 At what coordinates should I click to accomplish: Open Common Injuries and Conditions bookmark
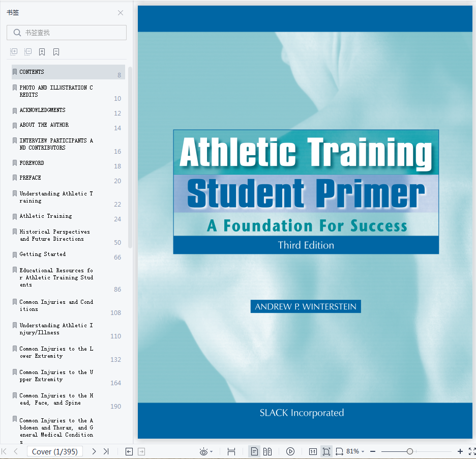coord(68,306)
